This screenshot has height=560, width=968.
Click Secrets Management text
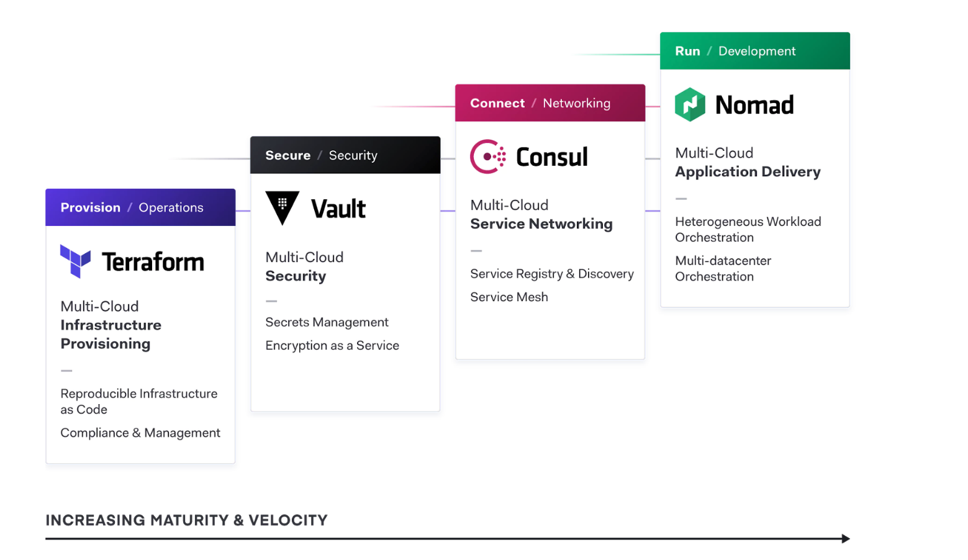327,322
